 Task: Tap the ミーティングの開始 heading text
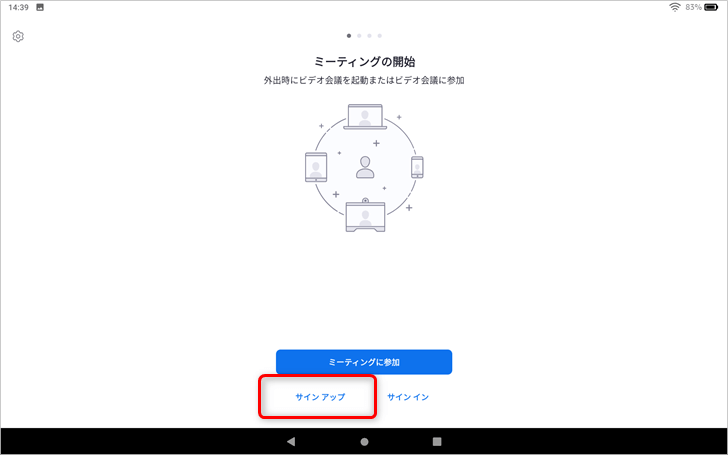(364, 61)
